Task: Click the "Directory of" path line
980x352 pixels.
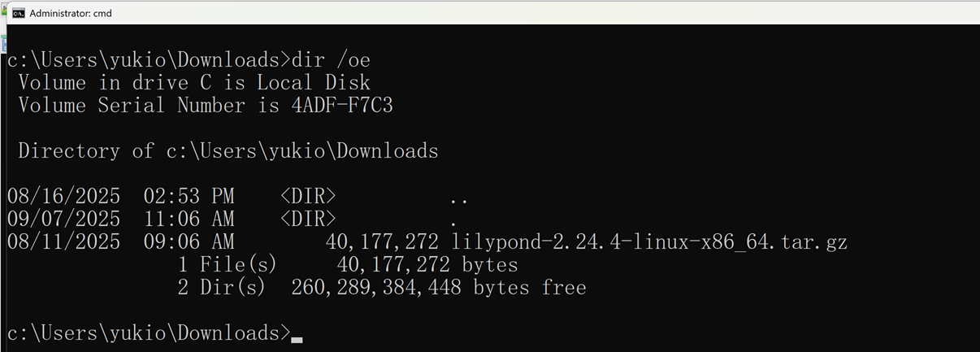Action: 228,150
